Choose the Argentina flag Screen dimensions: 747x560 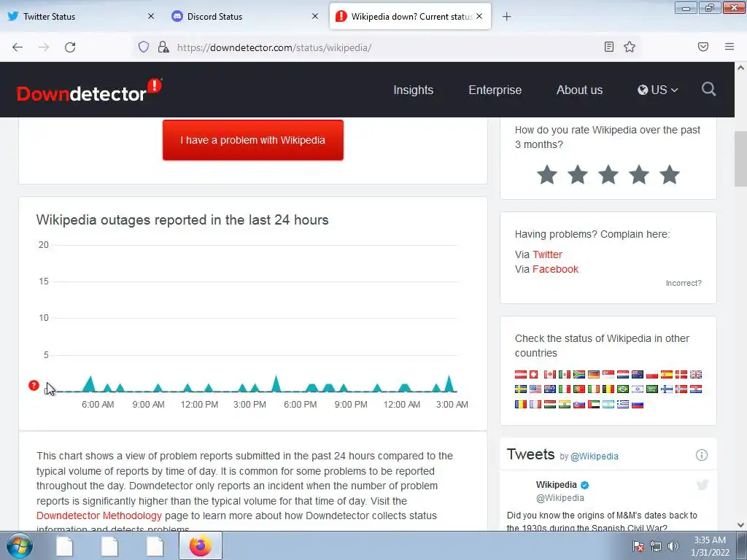pyautogui.click(x=608, y=404)
